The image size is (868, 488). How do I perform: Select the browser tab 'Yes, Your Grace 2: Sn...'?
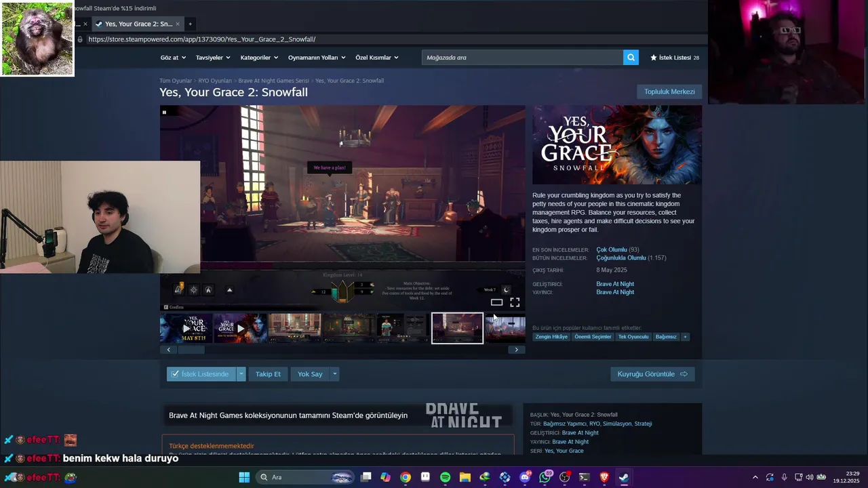pyautogui.click(x=138, y=24)
